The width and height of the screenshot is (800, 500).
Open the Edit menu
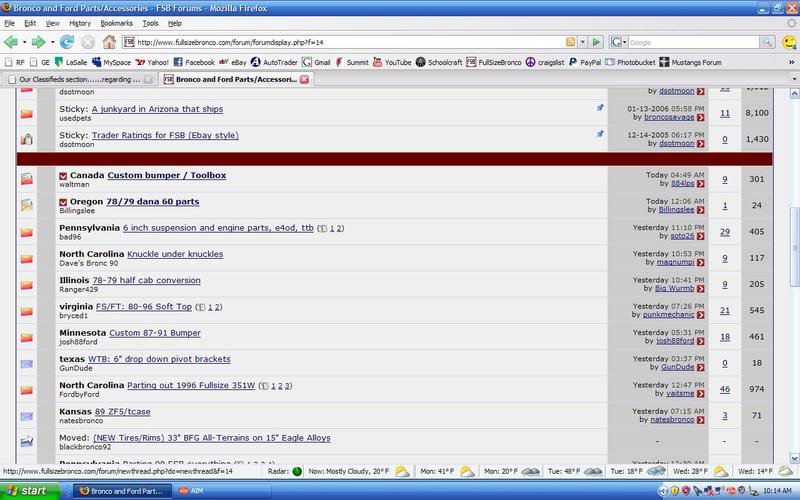(30, 23)
